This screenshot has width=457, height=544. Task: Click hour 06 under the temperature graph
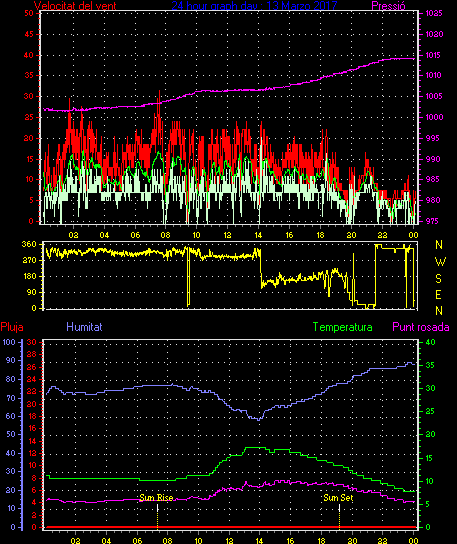pyautogui.click(x=137, y=541)
